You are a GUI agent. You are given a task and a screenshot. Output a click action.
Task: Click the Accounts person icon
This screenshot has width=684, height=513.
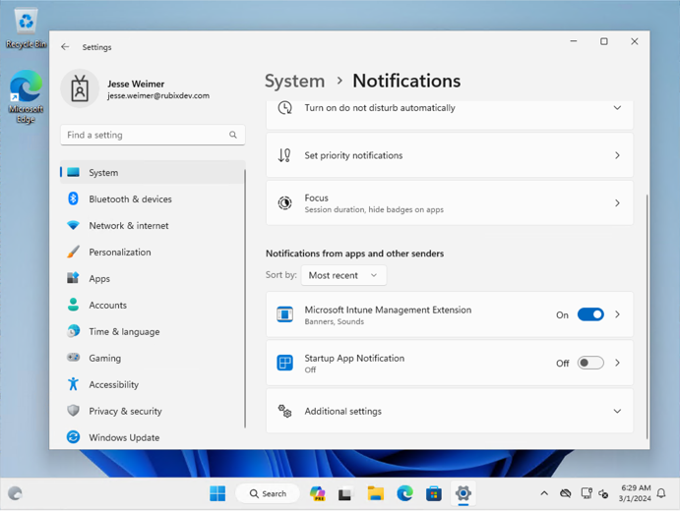(73, 305)
